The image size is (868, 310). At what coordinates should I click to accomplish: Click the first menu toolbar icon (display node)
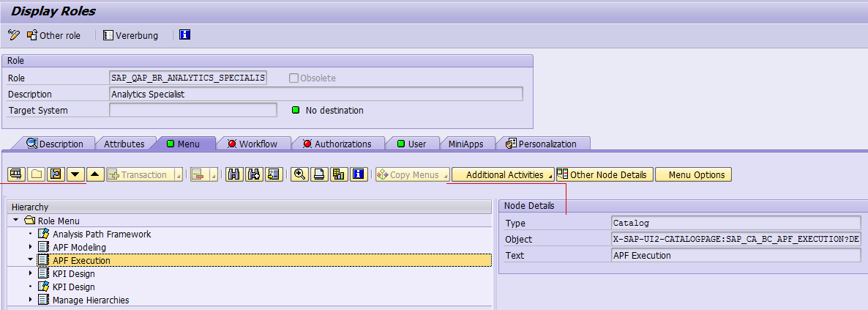[17, 174]
